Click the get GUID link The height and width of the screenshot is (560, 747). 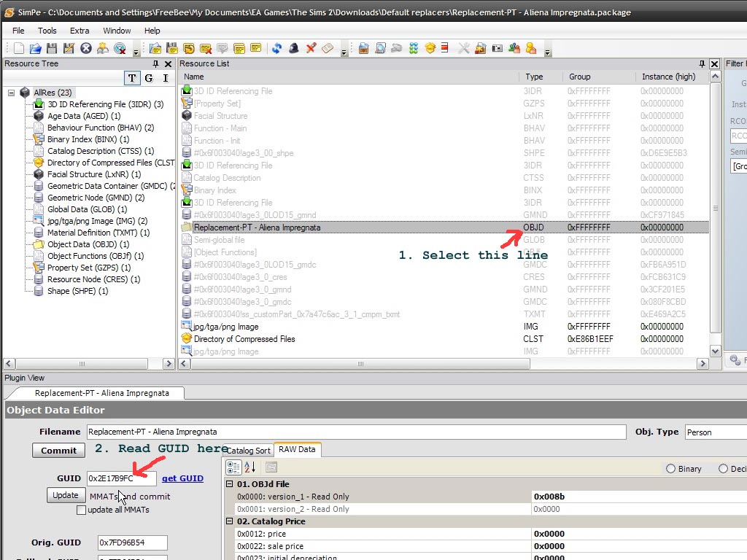182,478
